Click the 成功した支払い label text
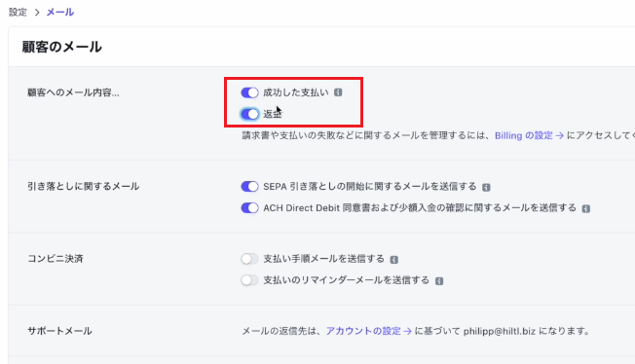Screen dimensions: 635x364 [x=296, y=92]
